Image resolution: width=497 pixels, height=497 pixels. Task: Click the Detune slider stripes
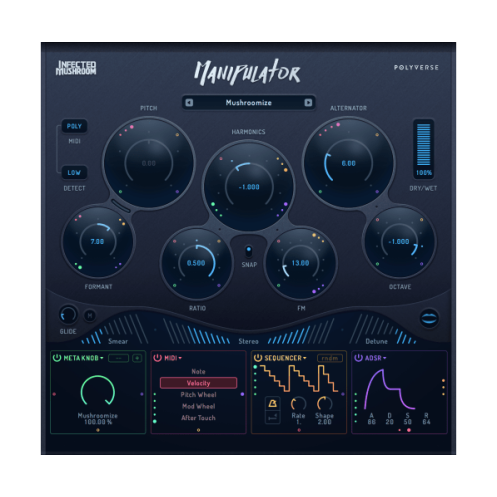[383, 329]
